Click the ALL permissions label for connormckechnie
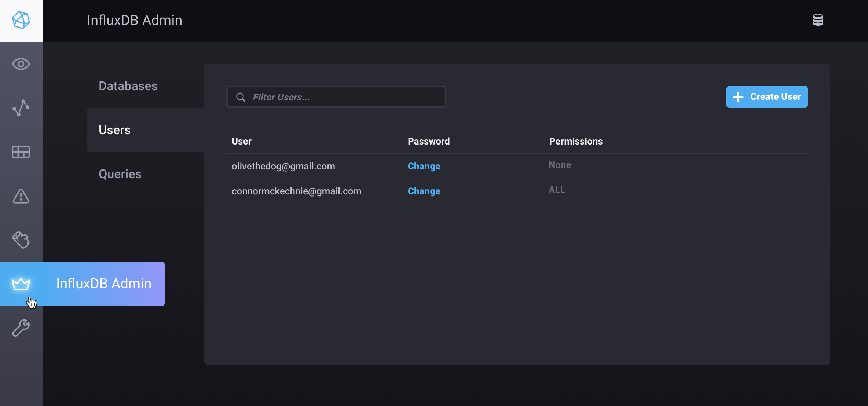The height and width of the screenshot is (406, 868). click(557, 190)
